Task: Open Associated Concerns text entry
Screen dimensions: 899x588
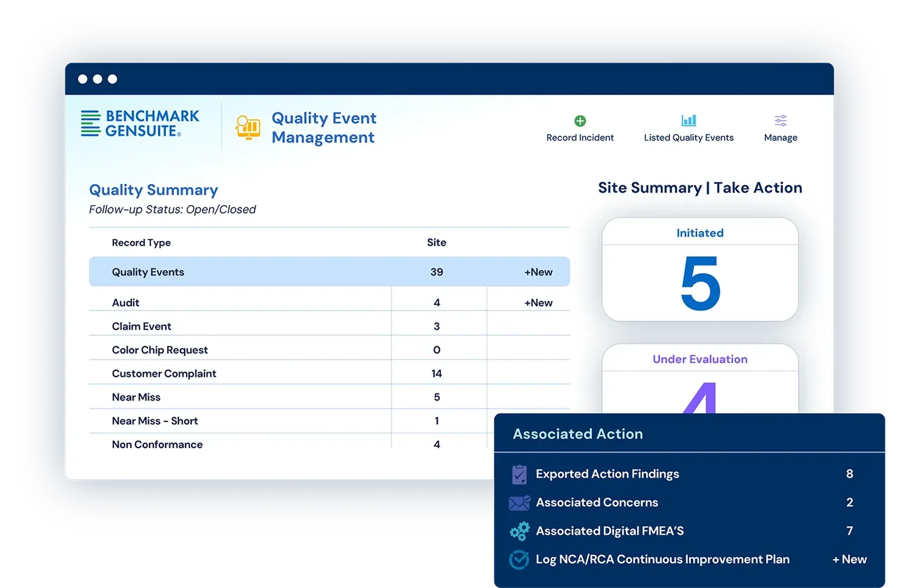Action: click(x=597, y=502)
